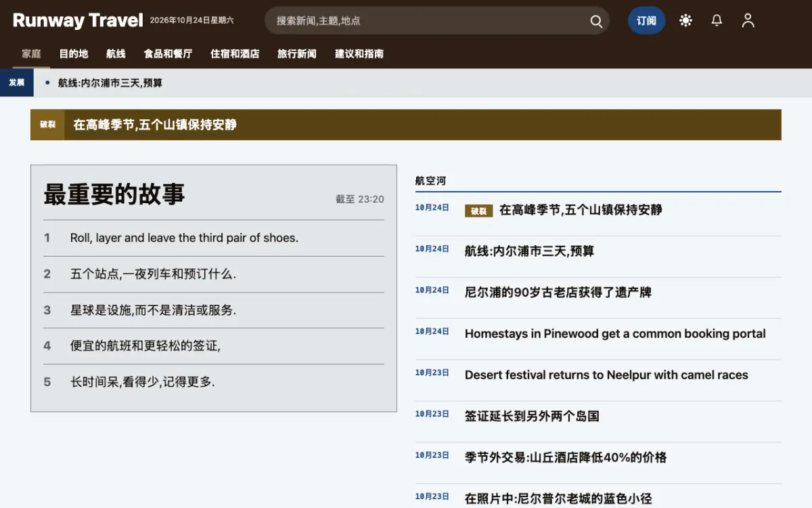Open the 住宿和酒店 navigation tab

click(235, 54)
